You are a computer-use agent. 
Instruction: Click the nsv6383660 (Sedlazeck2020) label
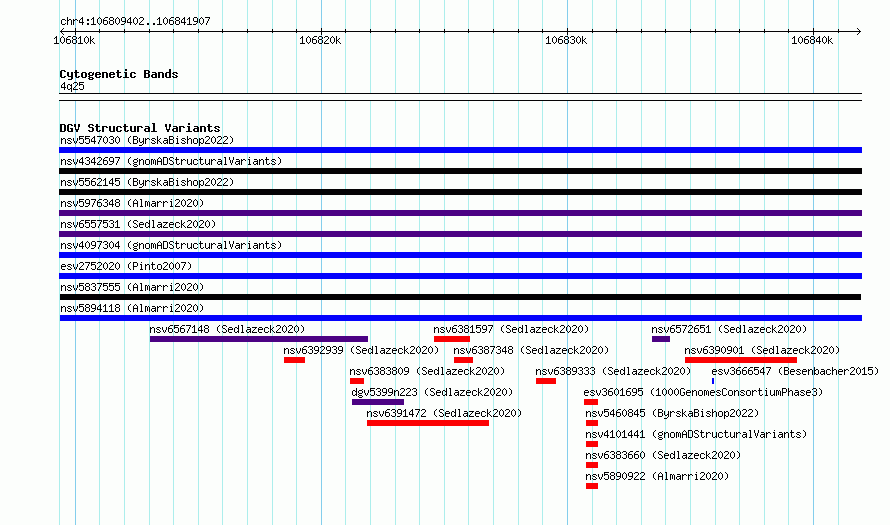pos(664,455)
